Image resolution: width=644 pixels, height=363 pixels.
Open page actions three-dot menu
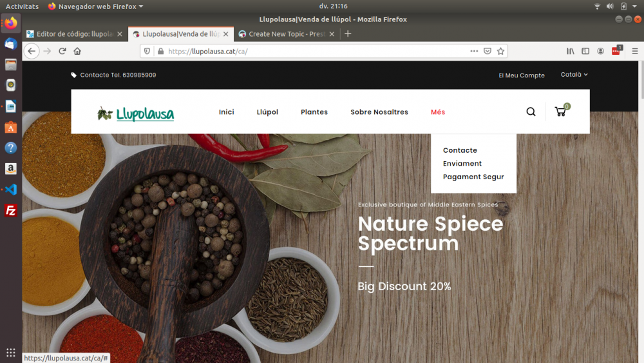(474, 52)
